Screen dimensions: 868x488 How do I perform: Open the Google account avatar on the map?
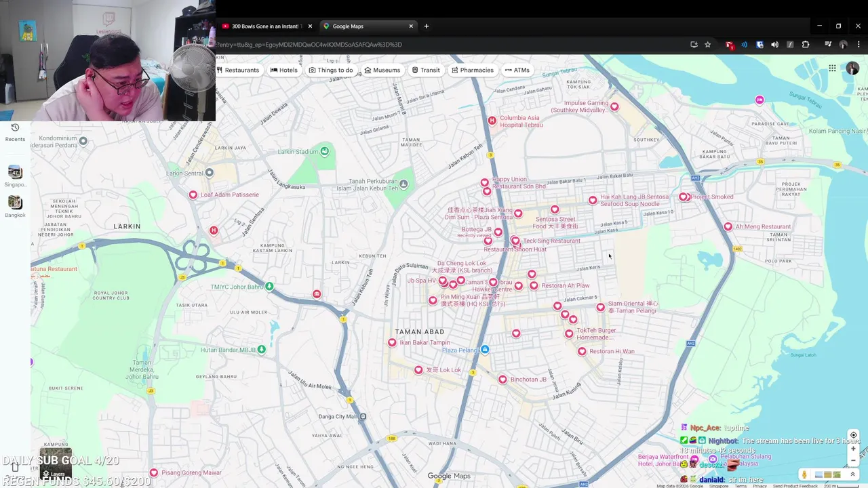point(852,68)
